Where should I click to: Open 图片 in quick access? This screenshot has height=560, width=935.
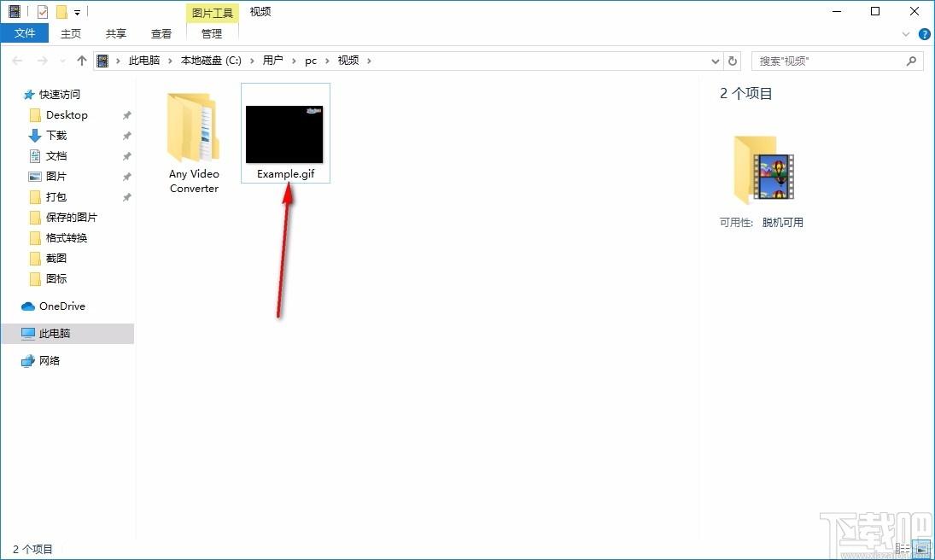click(56, 176)
